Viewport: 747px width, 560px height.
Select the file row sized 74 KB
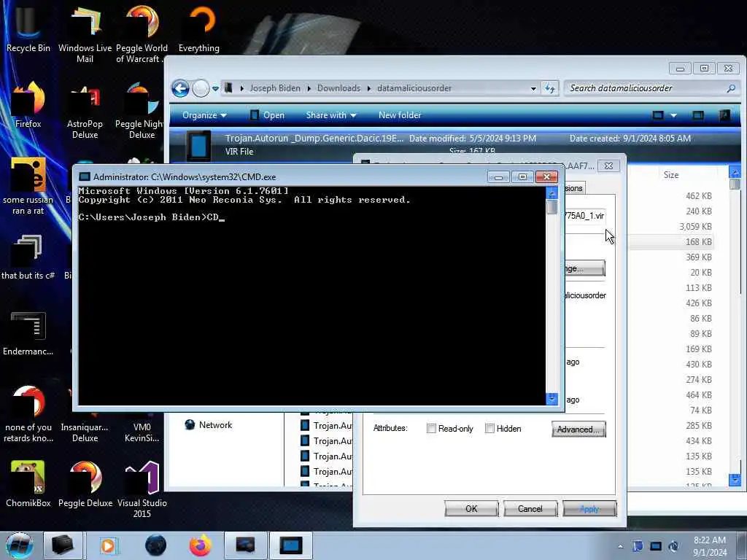pyautogui.click(x=671, y=410)
